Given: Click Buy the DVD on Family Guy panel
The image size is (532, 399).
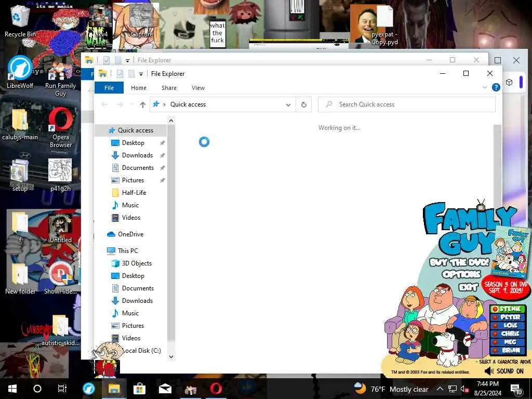Looking at the screenshot, I should point(459,262).
